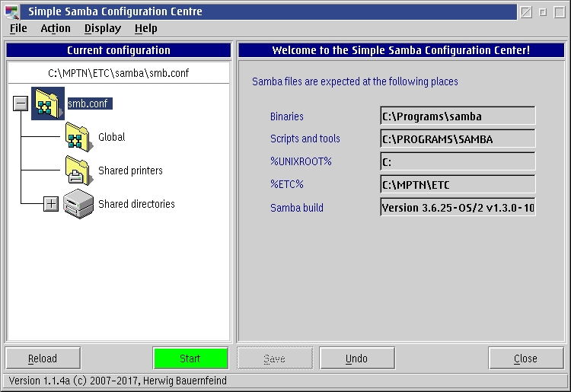Maximize the window using title bar button
Viewport: 571px width, 392px height.
click(x=560, y=12)
